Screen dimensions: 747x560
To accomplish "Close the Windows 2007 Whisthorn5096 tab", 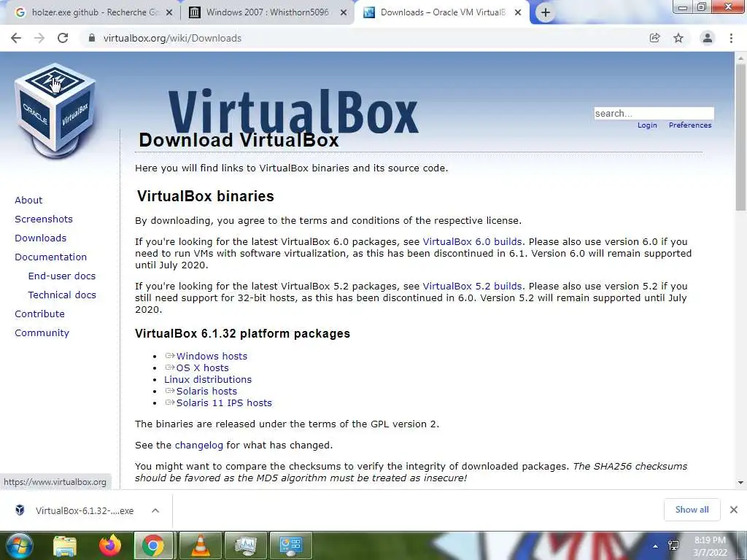I will click(x=344, y=13).
